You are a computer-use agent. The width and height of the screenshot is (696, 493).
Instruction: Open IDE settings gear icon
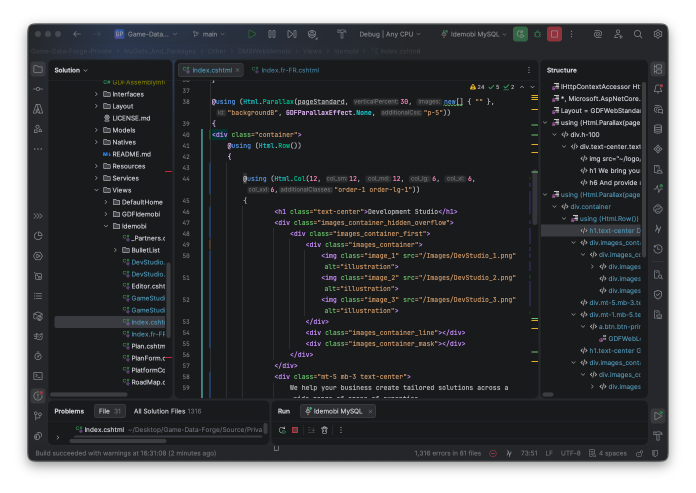click(658, 34)
